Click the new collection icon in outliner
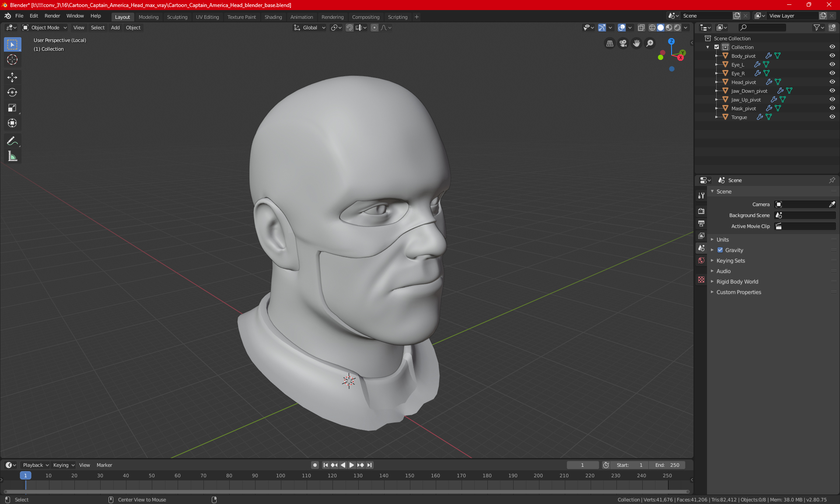 [x=832, y=28]
